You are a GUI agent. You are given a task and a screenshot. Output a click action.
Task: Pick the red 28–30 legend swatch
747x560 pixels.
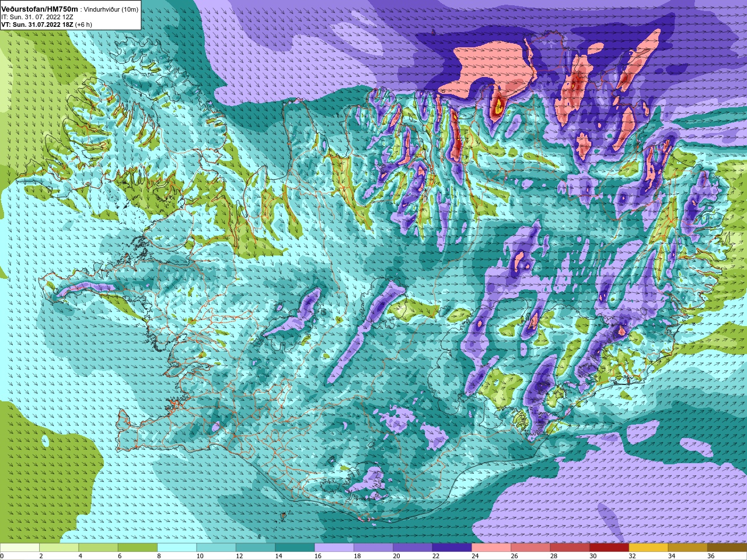569,548
